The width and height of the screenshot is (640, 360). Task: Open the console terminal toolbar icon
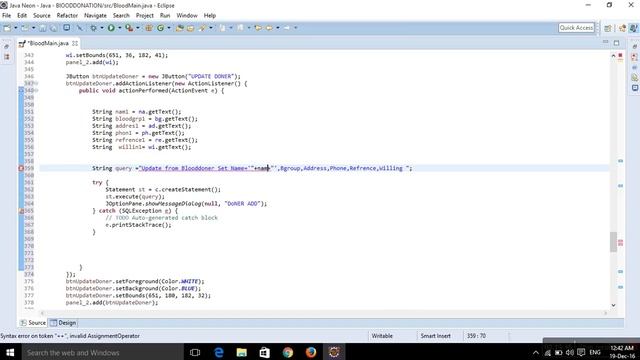point(66,28)
